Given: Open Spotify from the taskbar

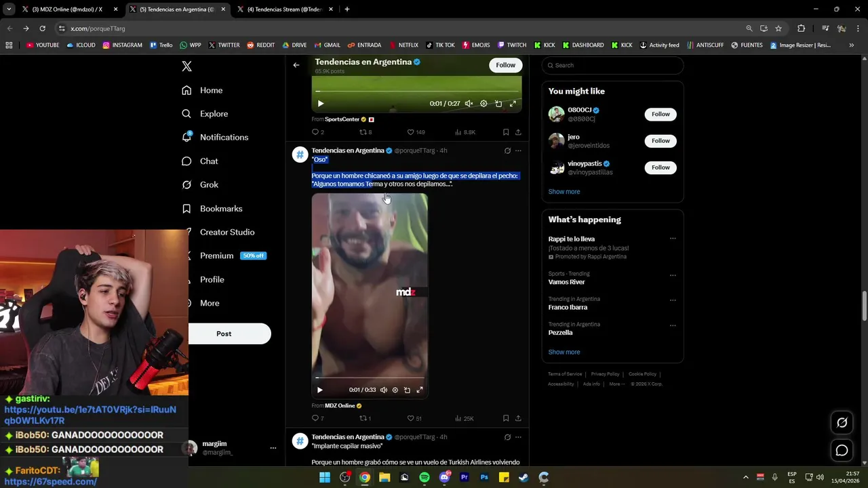Looking at the screenshot, I should point(425,477).
